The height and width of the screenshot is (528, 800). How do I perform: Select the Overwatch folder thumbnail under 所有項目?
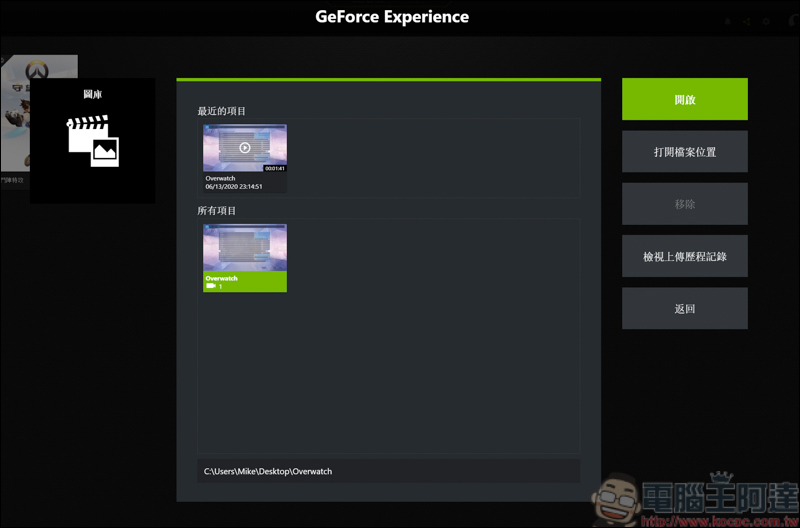coord(245,248)
